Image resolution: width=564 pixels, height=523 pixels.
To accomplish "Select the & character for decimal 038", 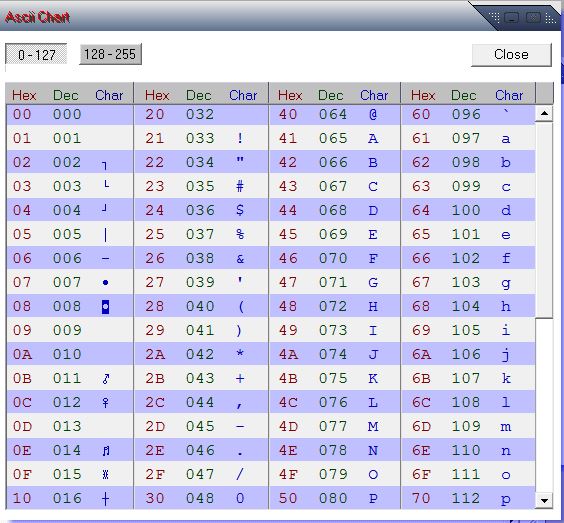I will coord(240,259).
